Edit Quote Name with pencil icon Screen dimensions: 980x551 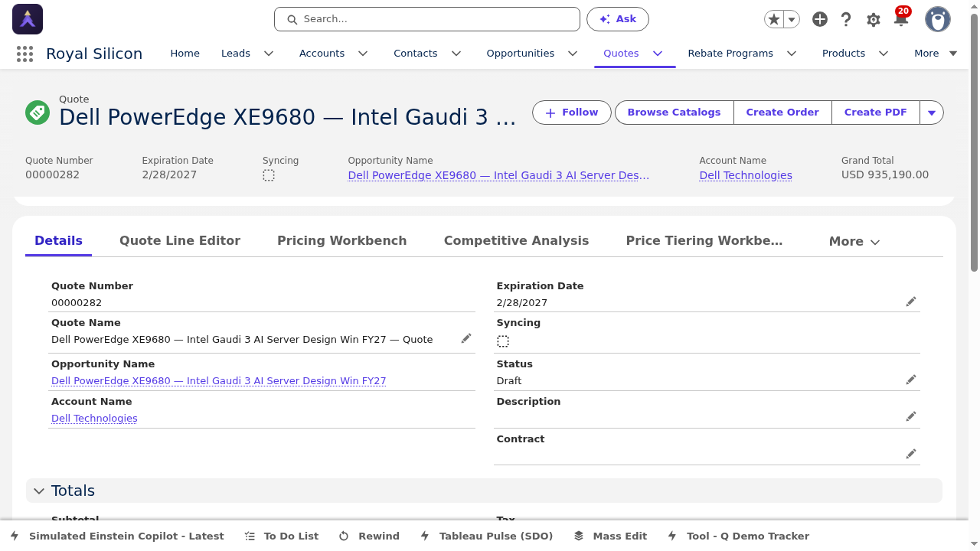click(465, 338)
